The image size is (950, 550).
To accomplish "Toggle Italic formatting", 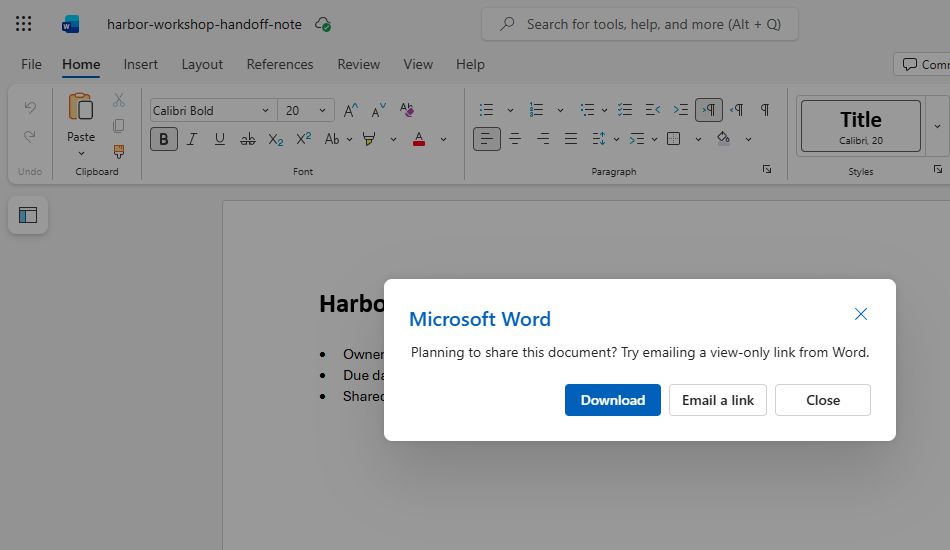I will click(191, 139).
